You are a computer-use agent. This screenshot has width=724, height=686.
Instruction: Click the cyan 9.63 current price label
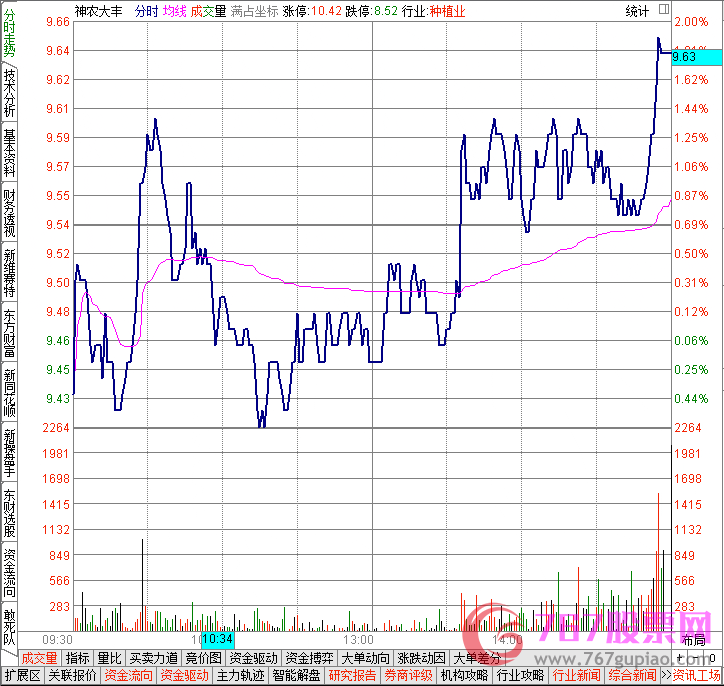697,57
